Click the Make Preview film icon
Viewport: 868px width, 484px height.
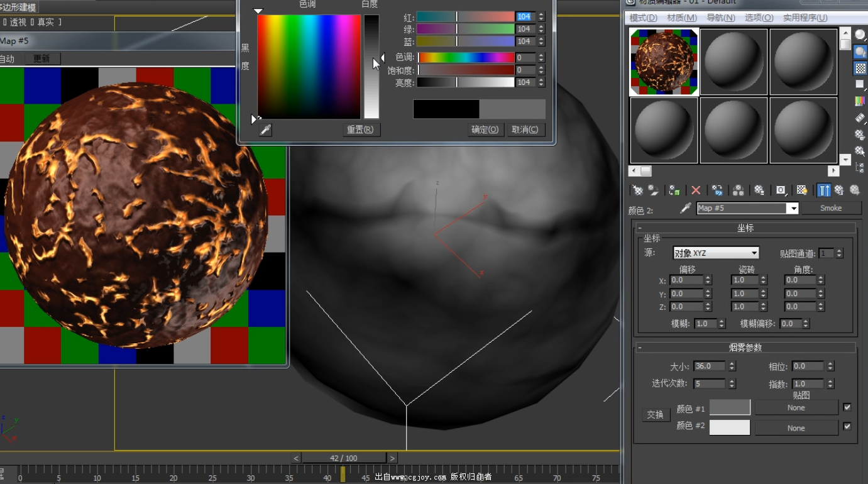pyautogui.click(x=860, y=118)
